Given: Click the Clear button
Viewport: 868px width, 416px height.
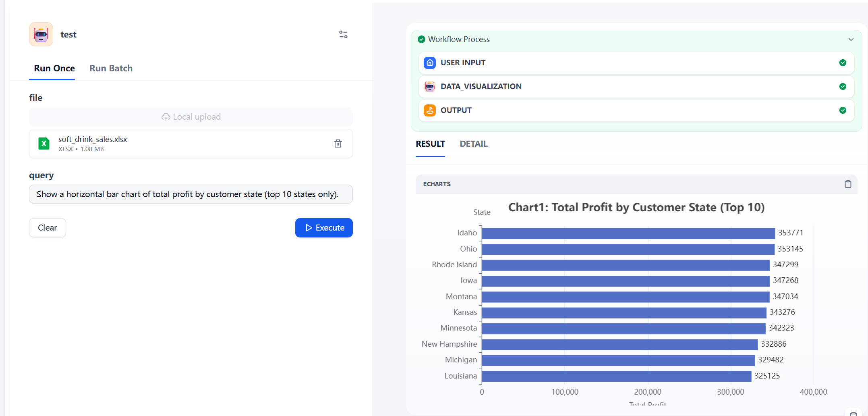Looking at the screenshot, I should (48, 228).
